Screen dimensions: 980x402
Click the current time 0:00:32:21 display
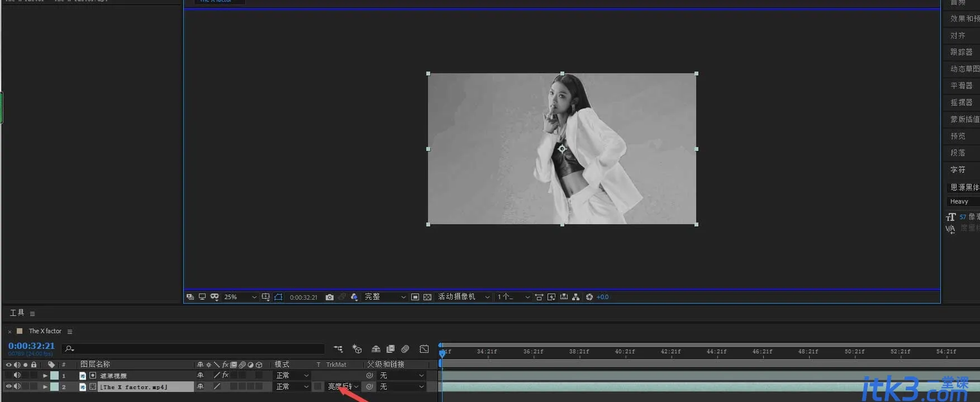click(31, 346)
